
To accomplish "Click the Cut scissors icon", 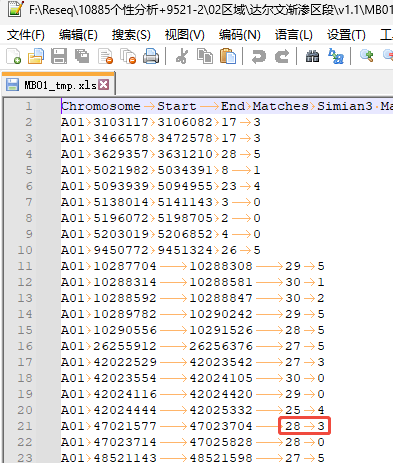I will (x=182, y=56).
